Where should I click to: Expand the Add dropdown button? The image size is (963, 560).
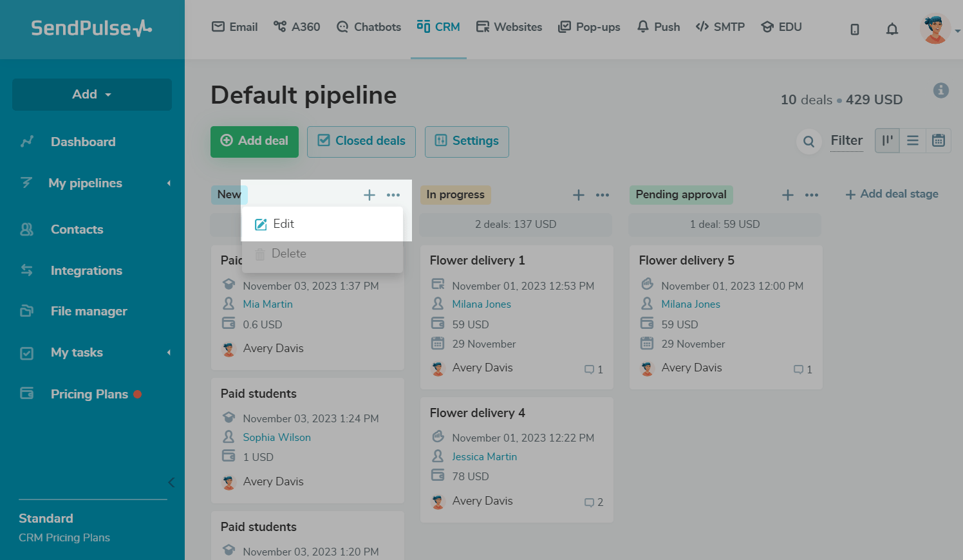[92, 95]
